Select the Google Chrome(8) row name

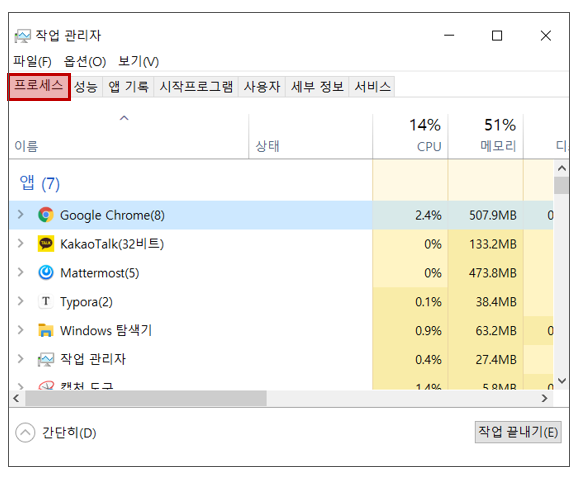tap(112, 215)
